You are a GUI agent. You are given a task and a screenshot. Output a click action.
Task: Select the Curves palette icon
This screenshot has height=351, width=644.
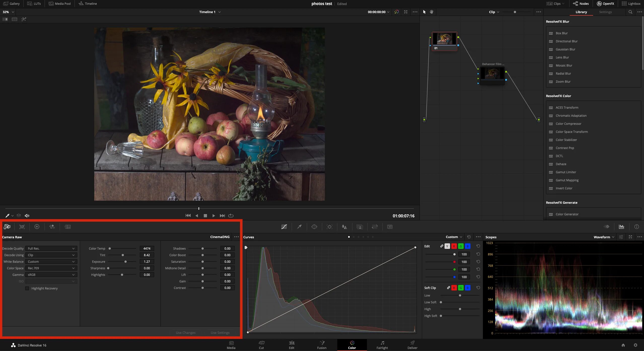284,227
